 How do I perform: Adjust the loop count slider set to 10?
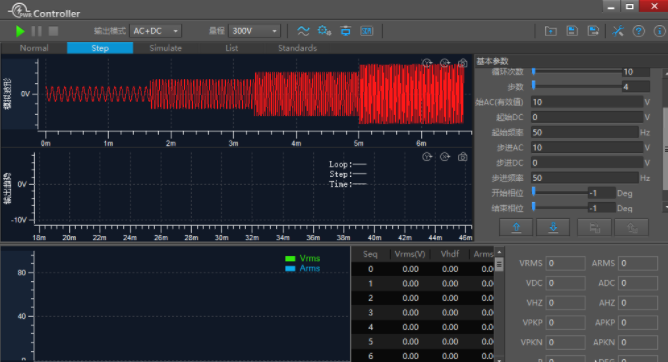pyautogui.click(x=577, y=72)
